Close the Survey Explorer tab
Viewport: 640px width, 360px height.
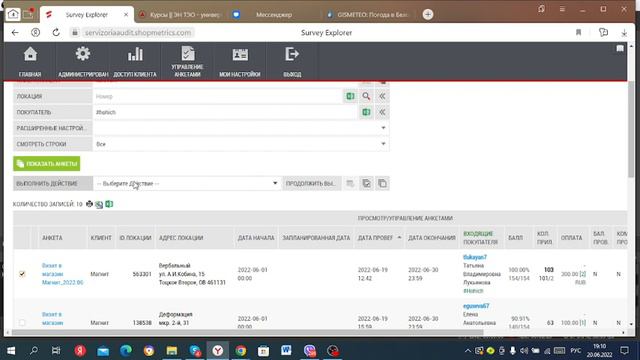(126, 15)
